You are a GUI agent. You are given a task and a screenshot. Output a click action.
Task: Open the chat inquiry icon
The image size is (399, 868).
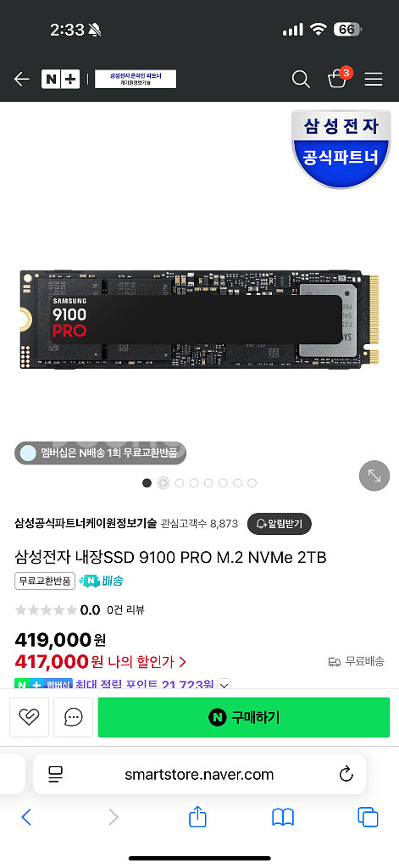pos(73,717)
